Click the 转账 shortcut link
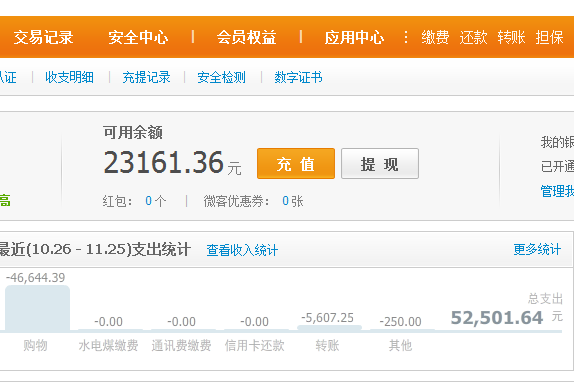 click(511, 37)
